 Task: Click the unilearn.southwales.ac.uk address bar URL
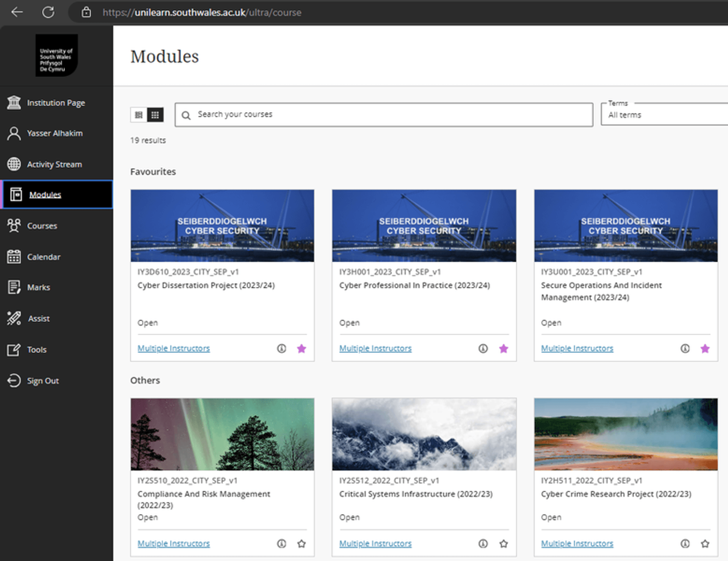point(202,13)
